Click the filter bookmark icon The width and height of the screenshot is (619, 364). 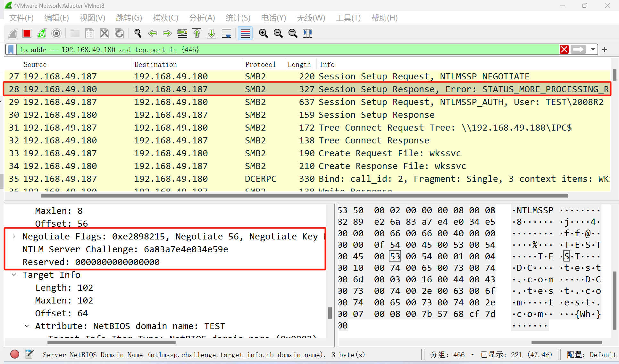tap(11, 50)
